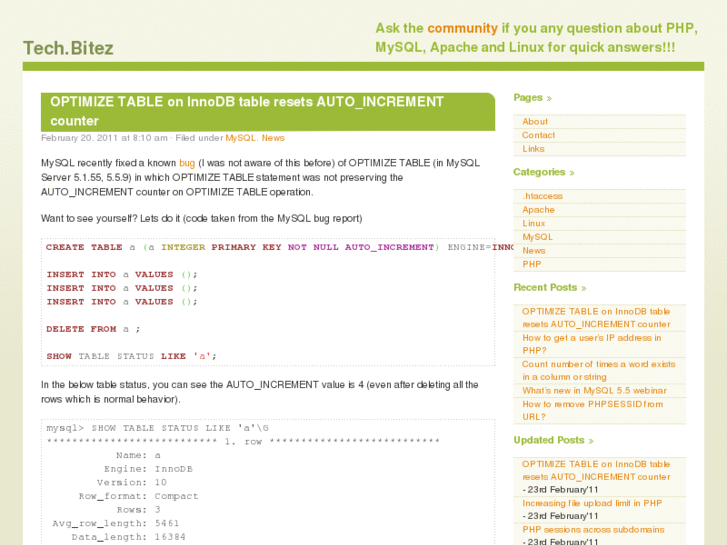Open 'How to get a user's IP address' post
This screenshot has height=545, width=727.
coord(592,344)
